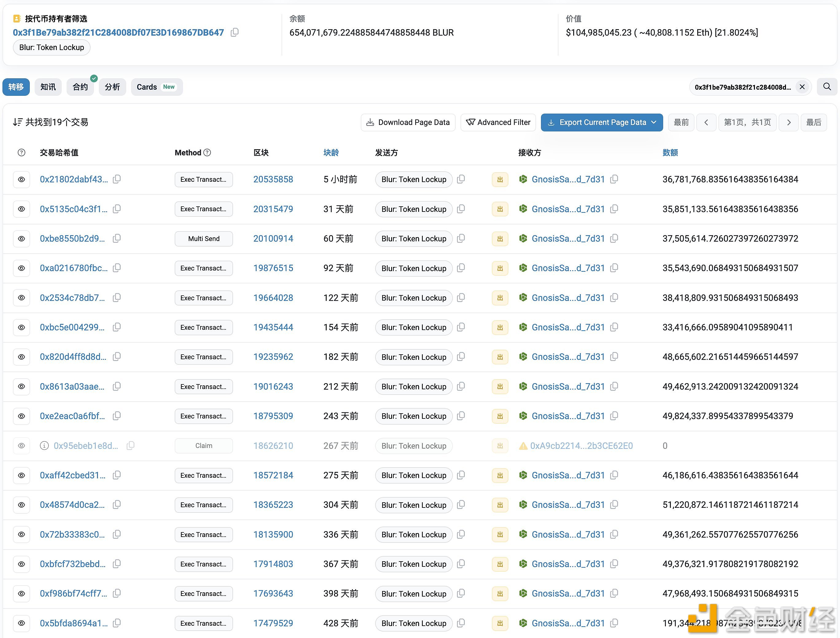
Task: Click the Claim method badge
Action: click(x=204, y=446)
